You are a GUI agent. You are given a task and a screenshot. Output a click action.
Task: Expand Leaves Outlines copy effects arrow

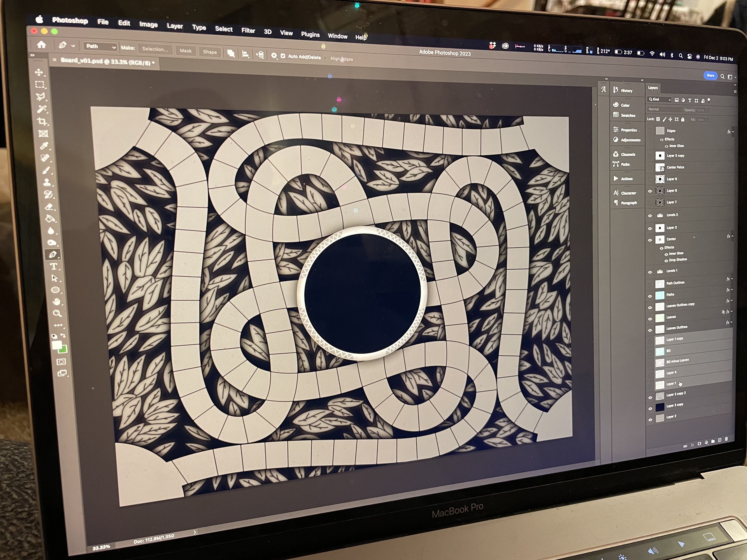(731, 301)
